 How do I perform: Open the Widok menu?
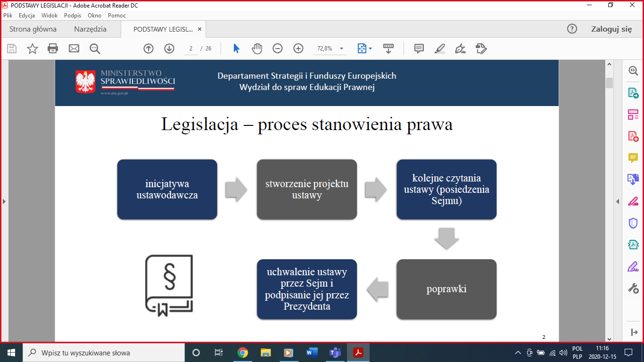coord(50,16)
